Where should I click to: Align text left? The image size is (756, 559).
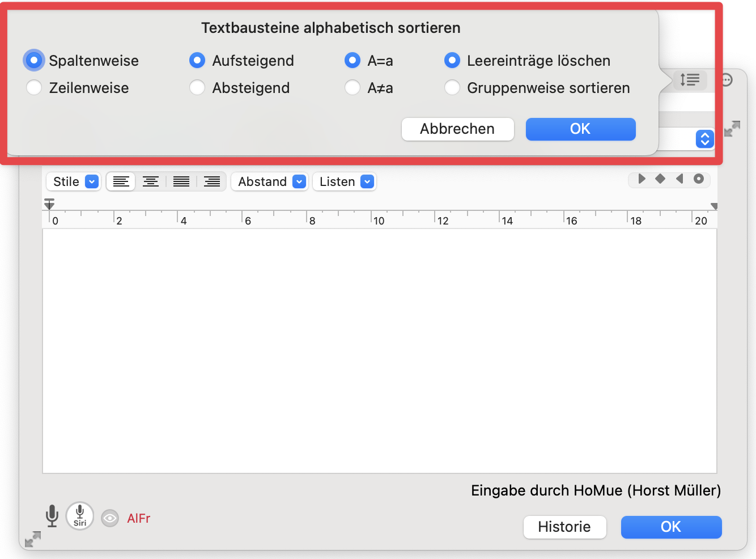pos(121,181)
